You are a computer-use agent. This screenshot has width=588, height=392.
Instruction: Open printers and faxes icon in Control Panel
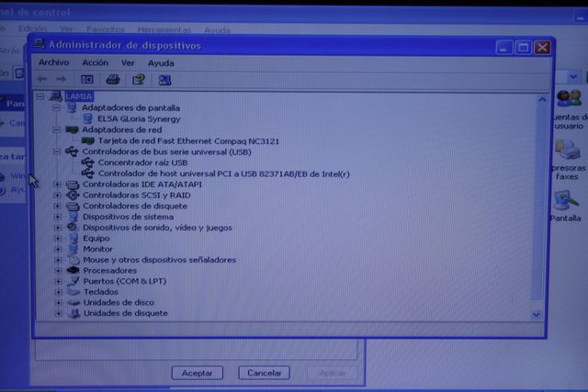click(x=568, y=150)
